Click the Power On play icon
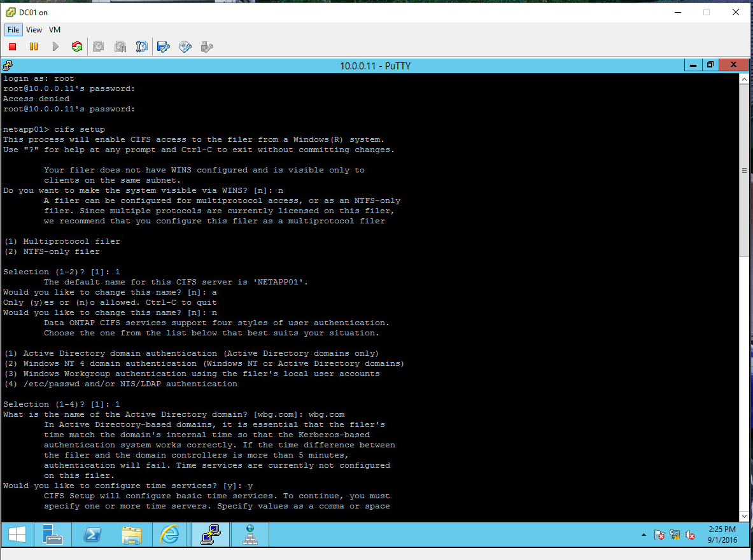Image resolution: width=753 pixels, height=560 pixels. [x=55, y=46]
